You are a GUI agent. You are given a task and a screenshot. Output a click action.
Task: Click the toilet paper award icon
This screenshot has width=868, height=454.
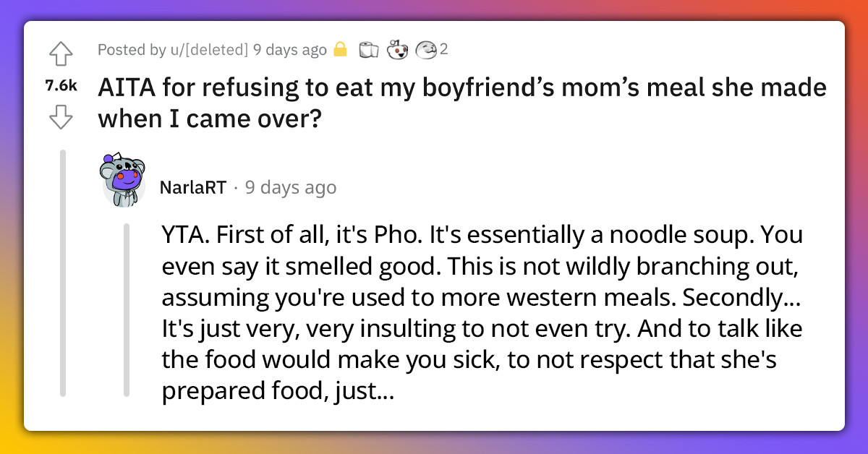point(369,49)
